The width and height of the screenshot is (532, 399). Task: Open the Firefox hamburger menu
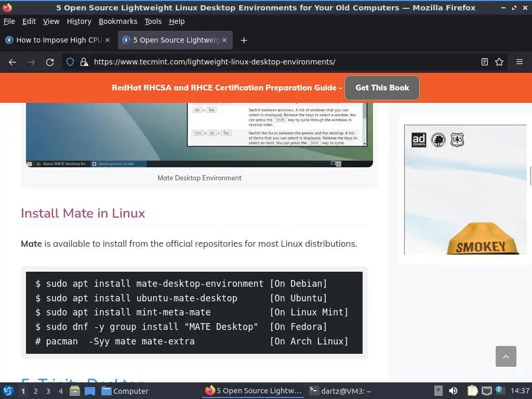tap(520, 62)
